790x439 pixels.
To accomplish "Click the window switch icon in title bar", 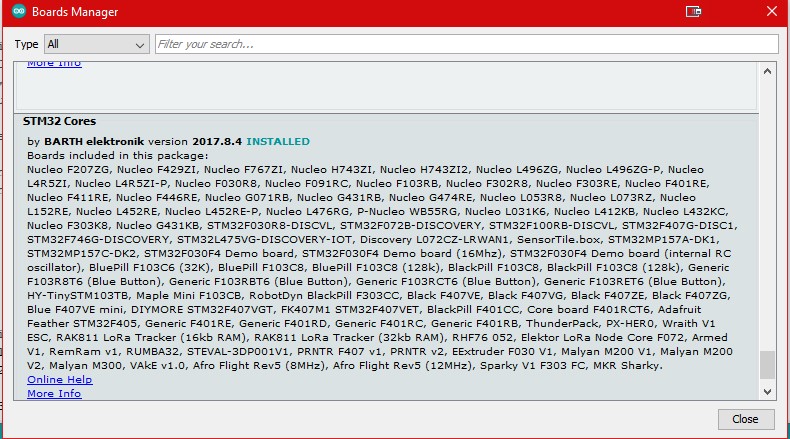I will [x=693, y=11].
